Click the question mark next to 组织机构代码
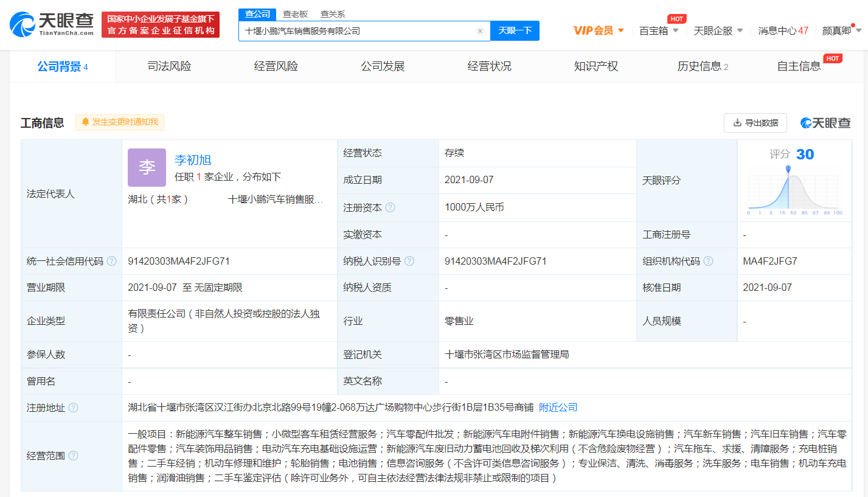Viewport: 868px width, 497px height. tap(708, 261)
